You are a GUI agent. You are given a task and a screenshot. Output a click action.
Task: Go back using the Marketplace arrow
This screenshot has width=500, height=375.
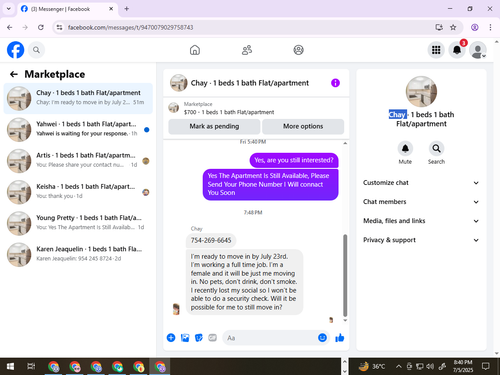14,74
